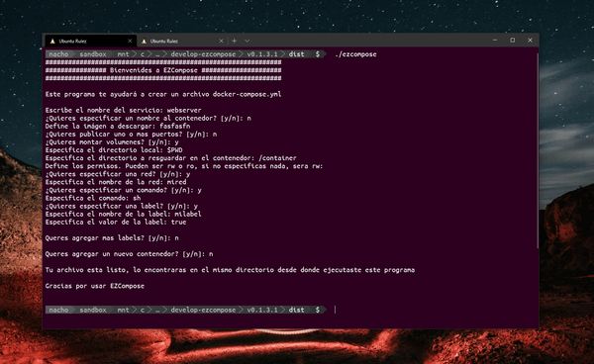Viewport: 594px width, 364px height.
Task: Minimize the terminal window
Action: pyautogui.click(x=495, y=41)
